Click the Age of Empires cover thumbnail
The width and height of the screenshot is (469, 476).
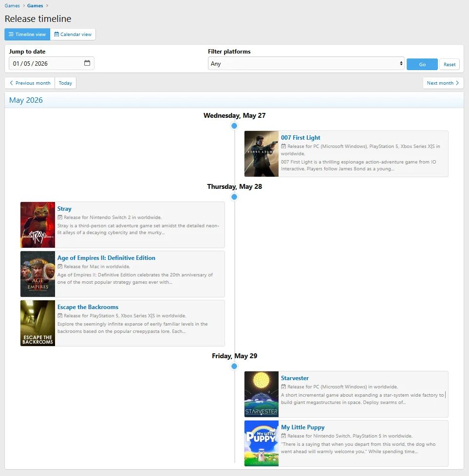click(x=38, y=274)
